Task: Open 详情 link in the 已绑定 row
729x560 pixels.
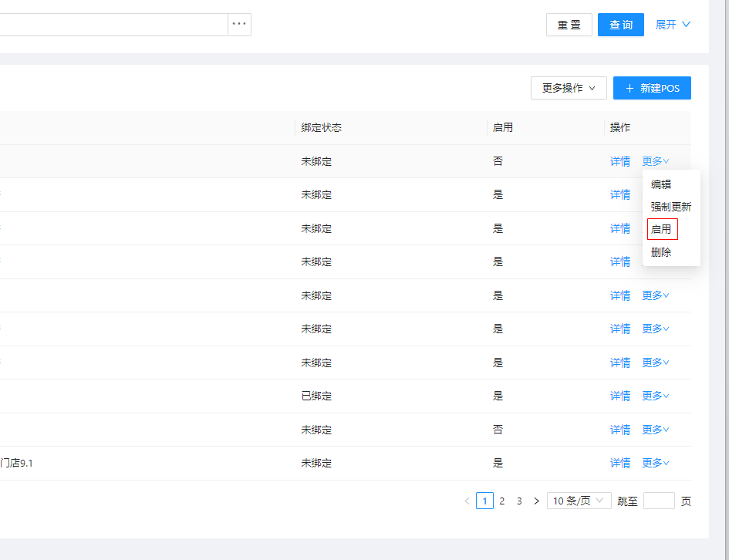Action: tap(620, 396)
